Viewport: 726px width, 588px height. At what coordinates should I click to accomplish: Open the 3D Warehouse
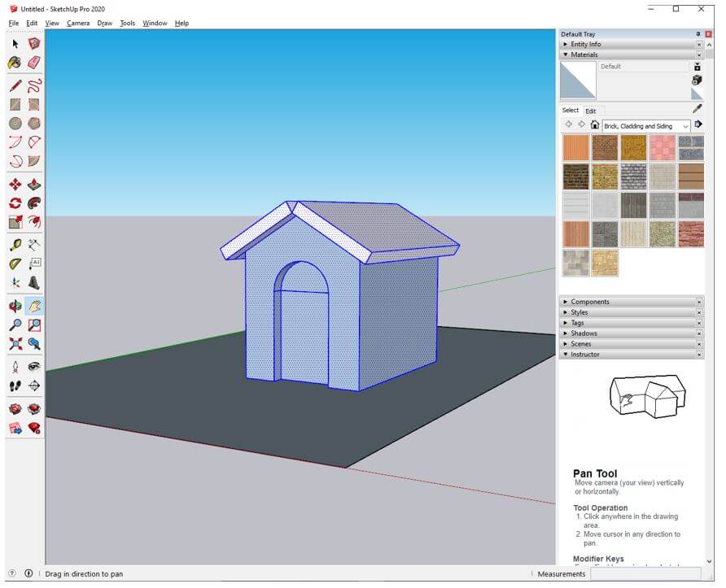point(15,409)
